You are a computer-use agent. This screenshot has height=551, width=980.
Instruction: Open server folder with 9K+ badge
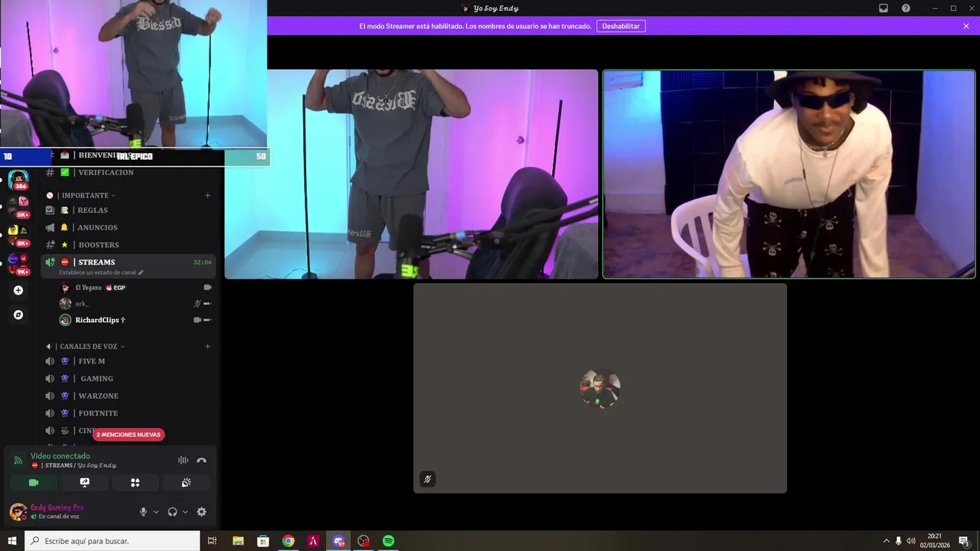tap(18, 263)
